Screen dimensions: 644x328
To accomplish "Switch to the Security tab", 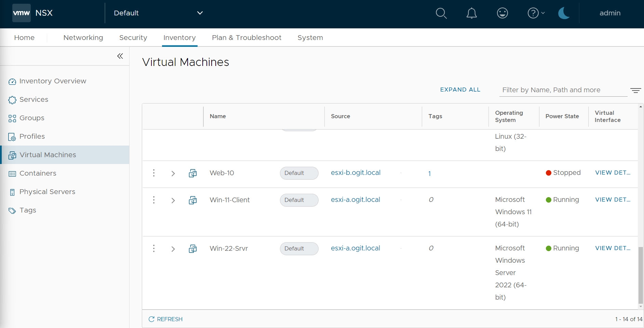I will click(x=133, y=38).
